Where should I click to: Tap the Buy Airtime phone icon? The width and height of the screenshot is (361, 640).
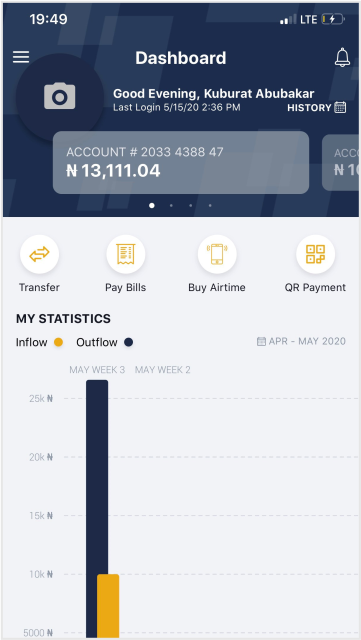coord(217,254)
